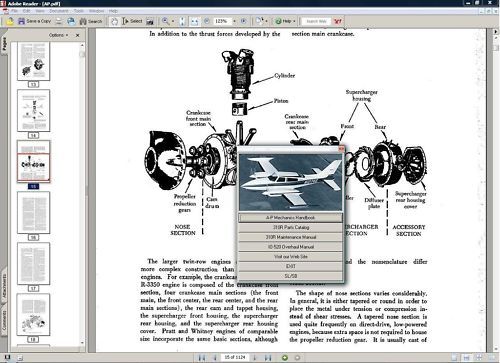The height and width of the screenshot is (363, 500).
Task: Open the Document menu
Action: click(x=59, y=11)
